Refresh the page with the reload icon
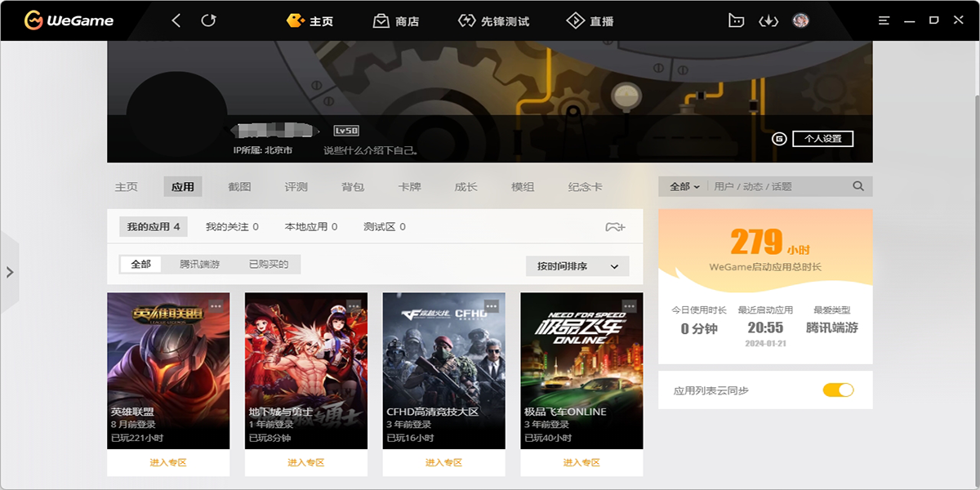 pyautogui.click(x=208, y=20)
